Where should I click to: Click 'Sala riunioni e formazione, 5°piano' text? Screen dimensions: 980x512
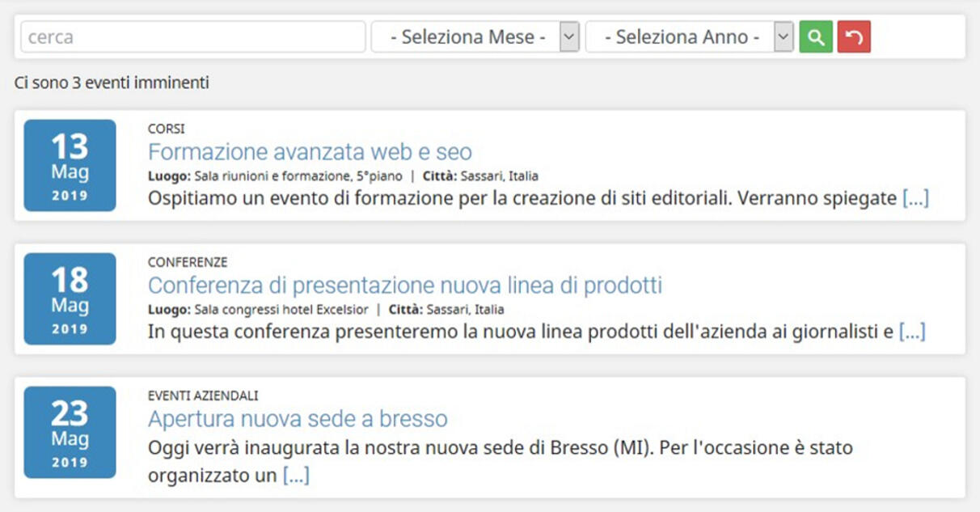click(x=298, y=176)
